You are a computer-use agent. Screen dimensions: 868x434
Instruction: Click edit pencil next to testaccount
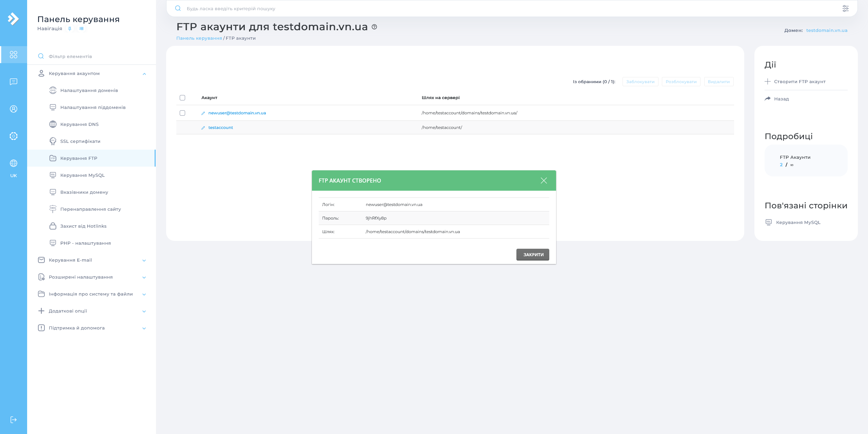click(203, 128)
